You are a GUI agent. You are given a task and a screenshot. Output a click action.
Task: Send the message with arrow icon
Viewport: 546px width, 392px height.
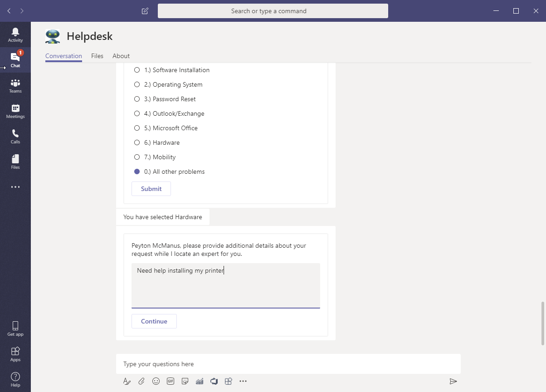coord(453,381)
